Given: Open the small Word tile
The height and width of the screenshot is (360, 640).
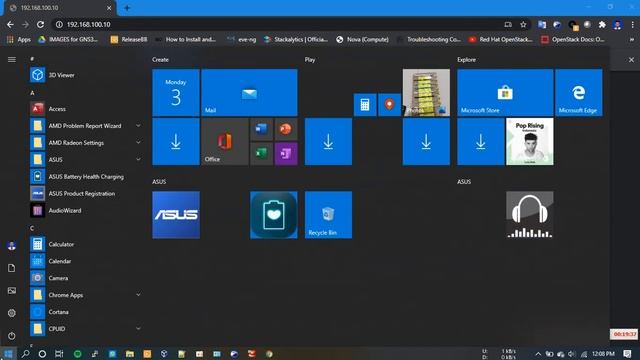Looking at the screenshot, I should 261,129.
